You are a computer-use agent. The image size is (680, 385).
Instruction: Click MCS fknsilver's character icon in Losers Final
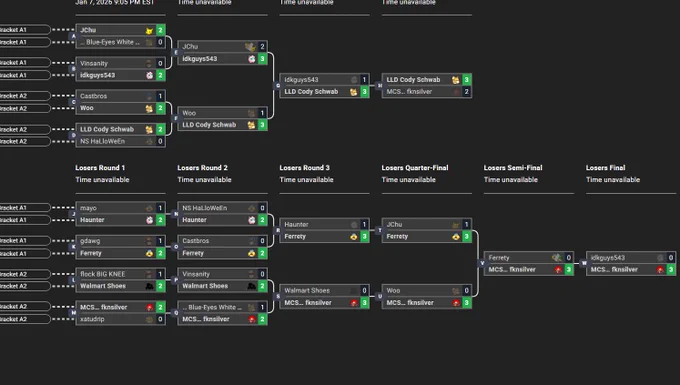(x=660, y=270)
